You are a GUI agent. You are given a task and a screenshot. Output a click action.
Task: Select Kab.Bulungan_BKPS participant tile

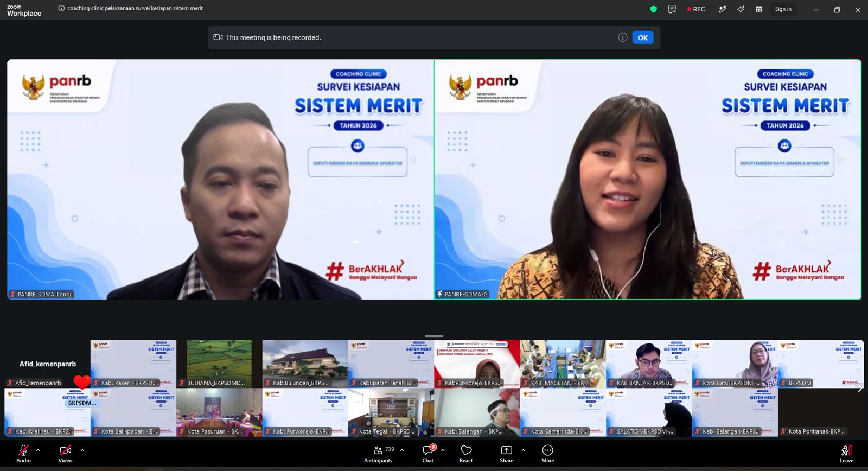[305, 364]
